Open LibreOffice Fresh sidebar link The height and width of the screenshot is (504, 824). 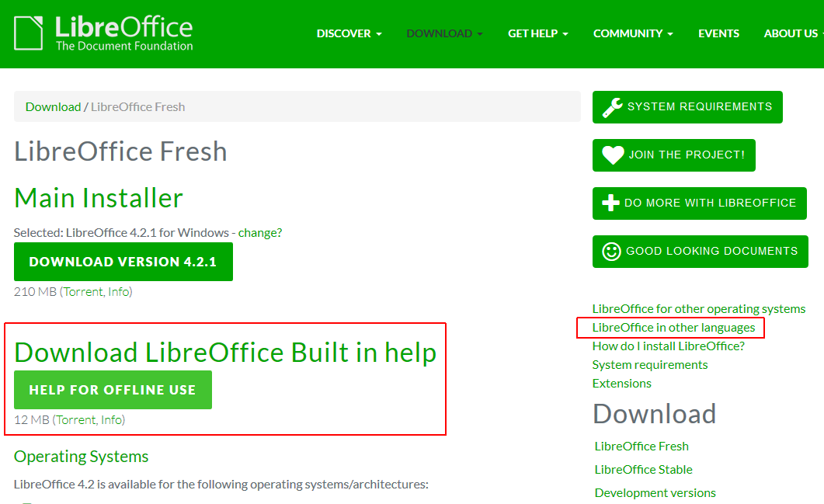point(641,447)
